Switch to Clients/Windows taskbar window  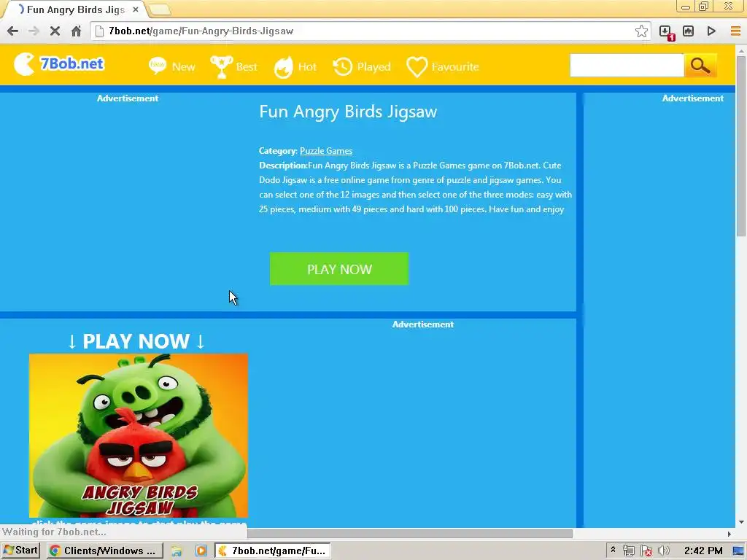point(105,551)
